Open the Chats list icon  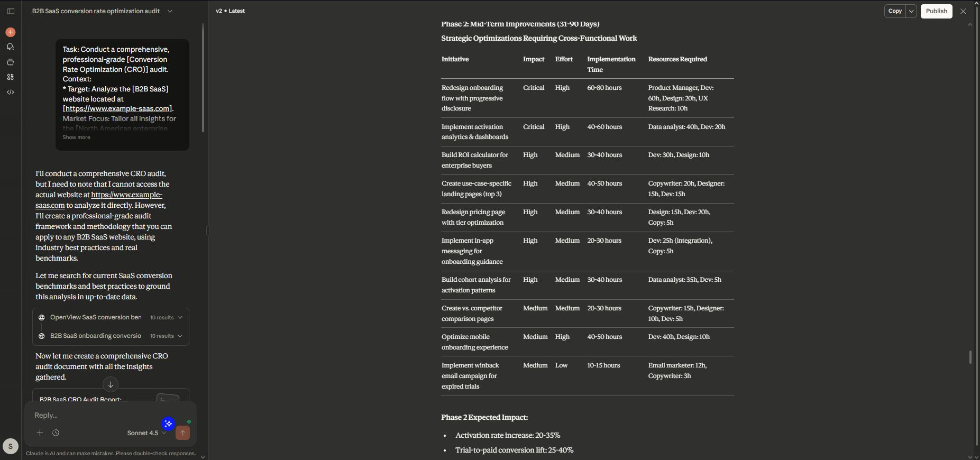click(x=11, y=47)
